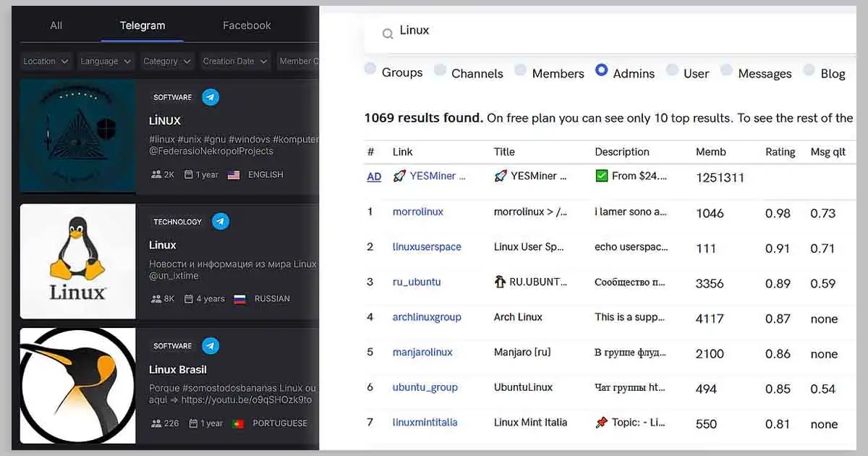This screenshot has height=456, width=868.
Task: Click the Telegram badge icon on LINUX card
Action: click(210, 97)
